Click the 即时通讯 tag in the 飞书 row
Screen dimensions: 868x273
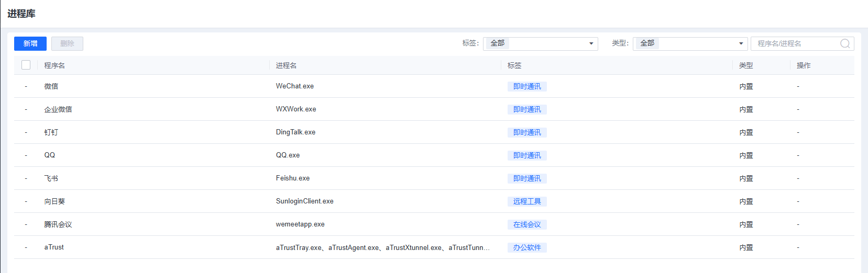tap(527, 178)
